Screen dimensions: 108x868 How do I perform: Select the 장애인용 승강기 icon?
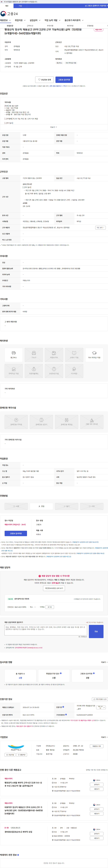41,422
